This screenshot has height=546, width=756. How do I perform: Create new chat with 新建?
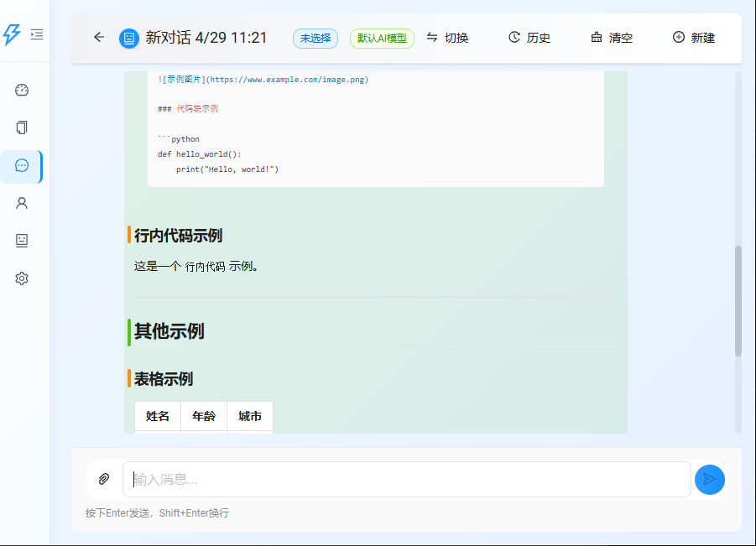click(693, 38)
